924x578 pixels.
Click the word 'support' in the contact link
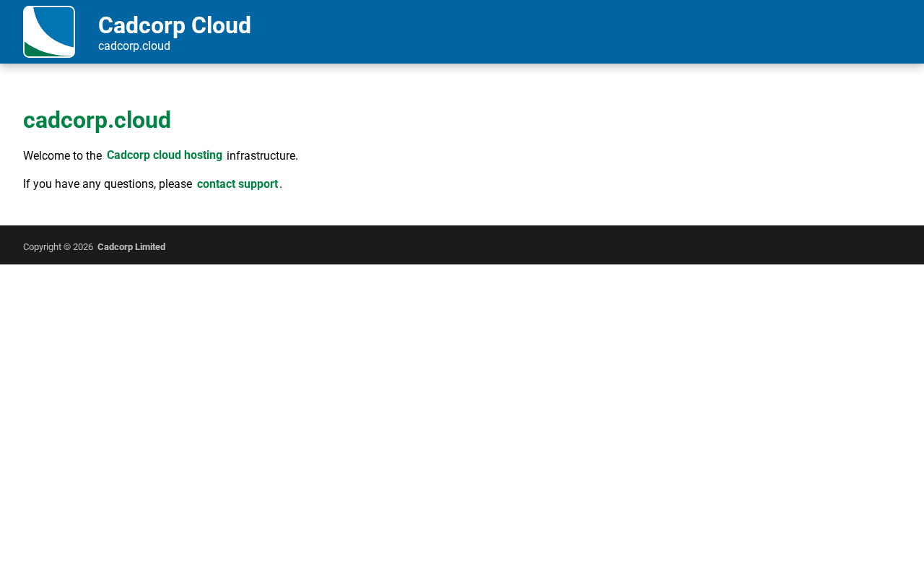pyautogui.click(x=257, y=184)
